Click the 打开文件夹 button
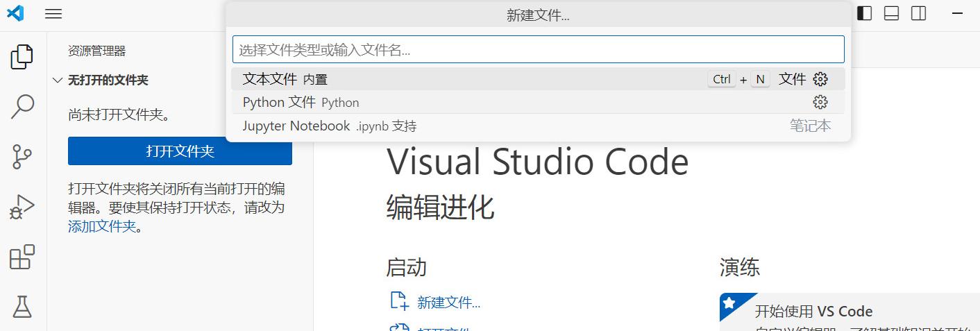The width and height of the screenshot is (980, 331). (180, 151)
